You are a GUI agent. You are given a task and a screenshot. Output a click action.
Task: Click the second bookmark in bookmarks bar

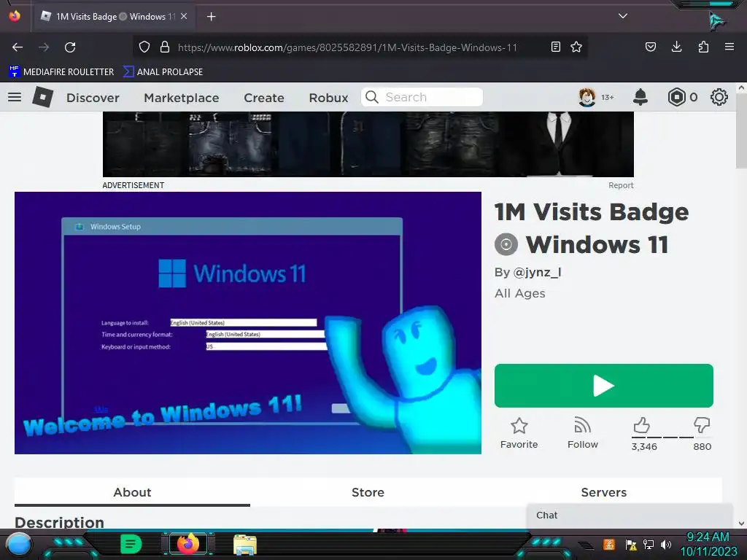click(163, 72)
